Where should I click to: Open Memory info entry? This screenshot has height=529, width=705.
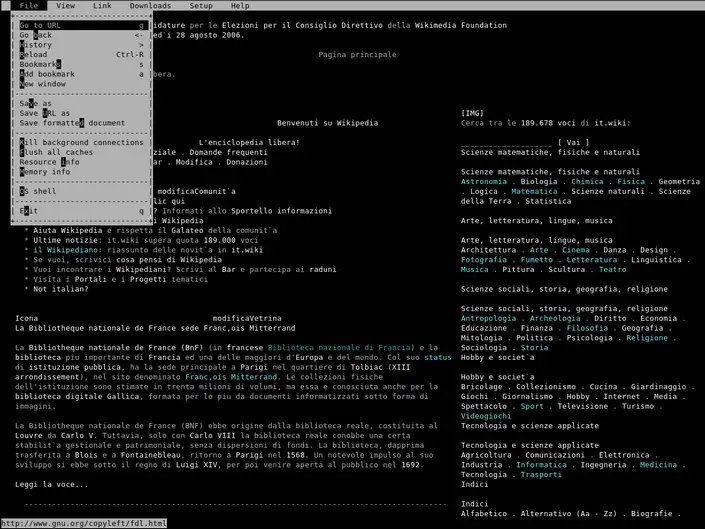(x=82, y=172)
